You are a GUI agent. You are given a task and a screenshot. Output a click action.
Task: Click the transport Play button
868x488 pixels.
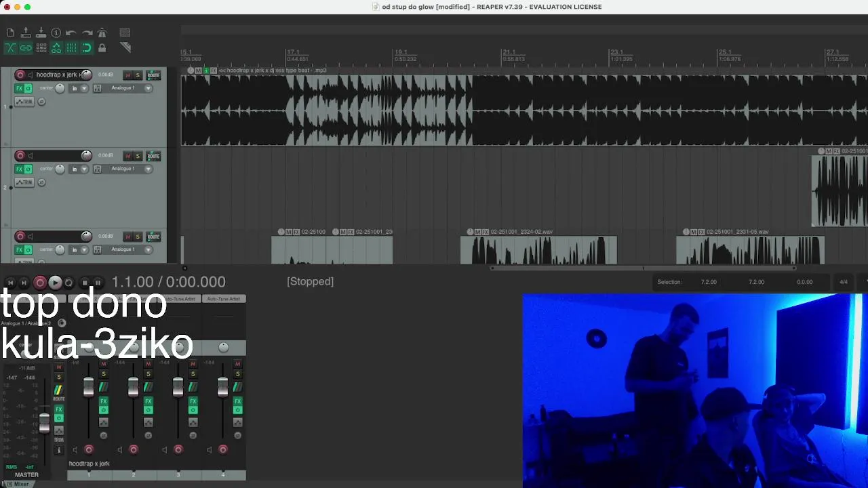tap(55, 283)
